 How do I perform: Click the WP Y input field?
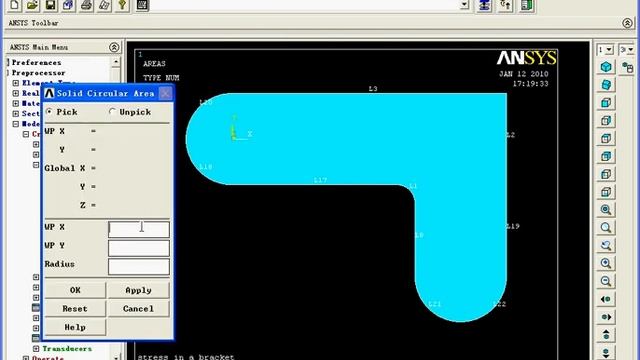tap(139, 248)
